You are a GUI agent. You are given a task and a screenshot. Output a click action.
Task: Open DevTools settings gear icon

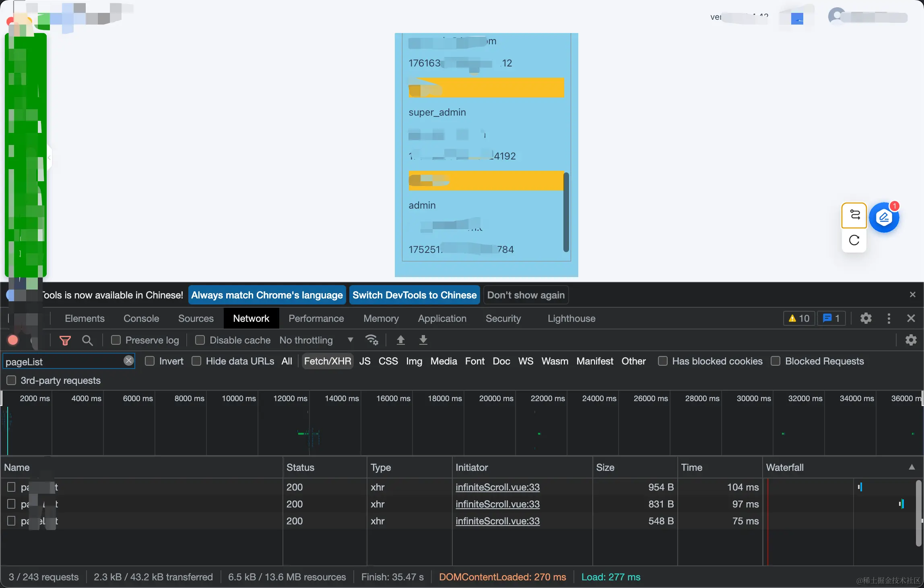[866, 319]
